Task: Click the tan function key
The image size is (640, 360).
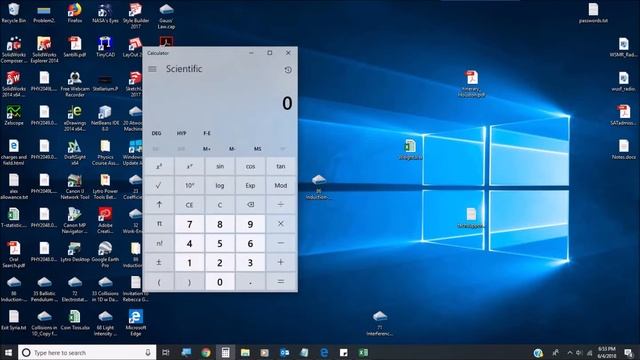Action: pyautogui.click(x=281, y=167)
